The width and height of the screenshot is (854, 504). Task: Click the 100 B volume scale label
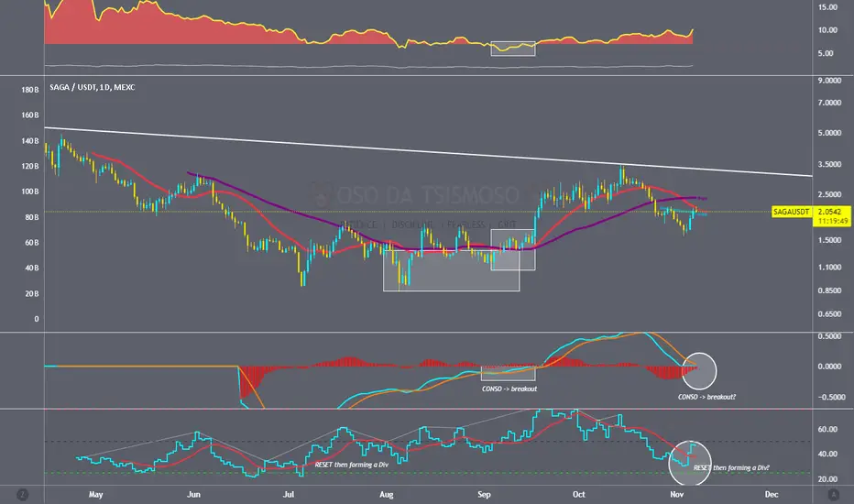(x=30, y=192)
